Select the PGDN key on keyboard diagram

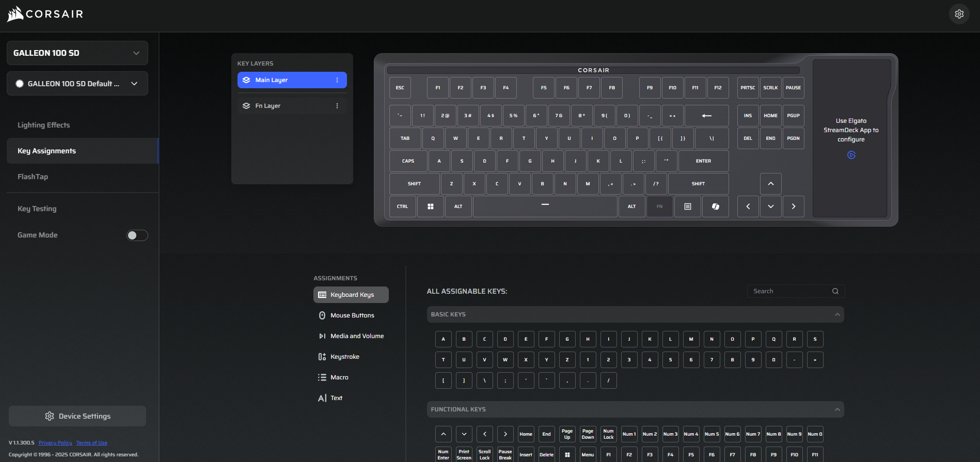(793, 138)
